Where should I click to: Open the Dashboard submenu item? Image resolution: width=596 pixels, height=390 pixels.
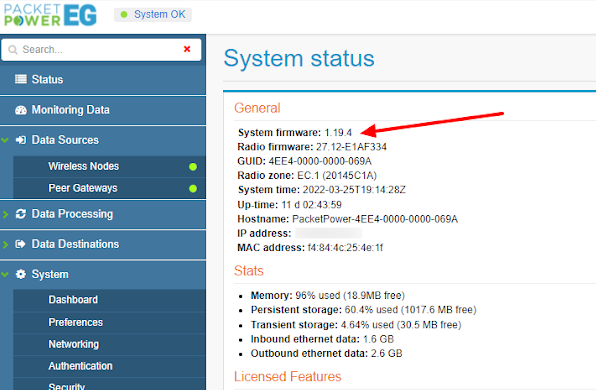[109, 300]
